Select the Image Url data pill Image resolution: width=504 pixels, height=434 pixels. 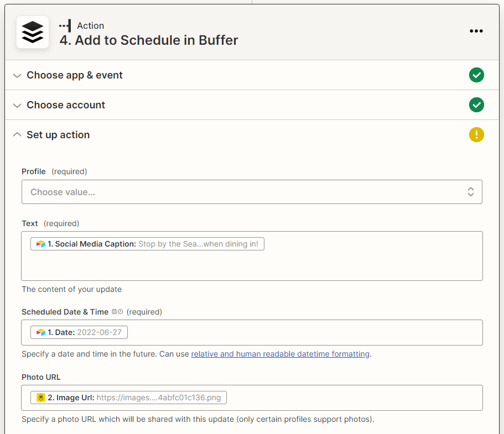pos(129,398)
